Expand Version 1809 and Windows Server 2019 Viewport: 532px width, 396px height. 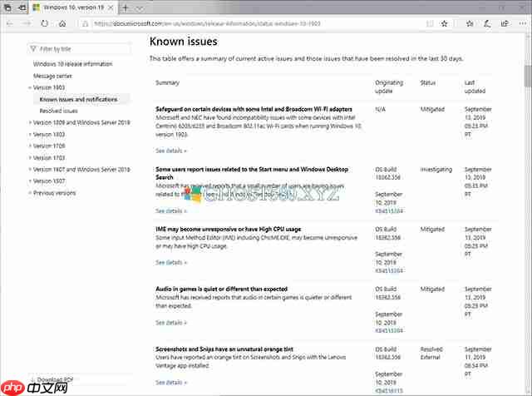pos(81,122)
